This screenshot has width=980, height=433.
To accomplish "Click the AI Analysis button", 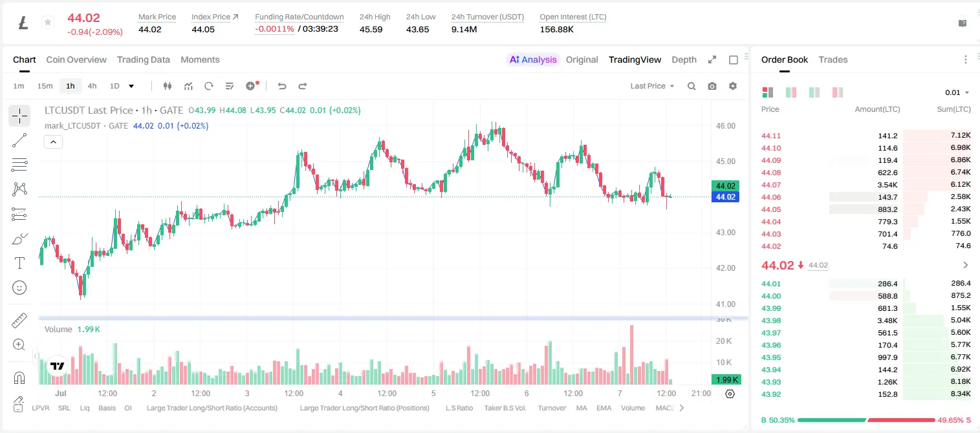I will tap(533, 59).
